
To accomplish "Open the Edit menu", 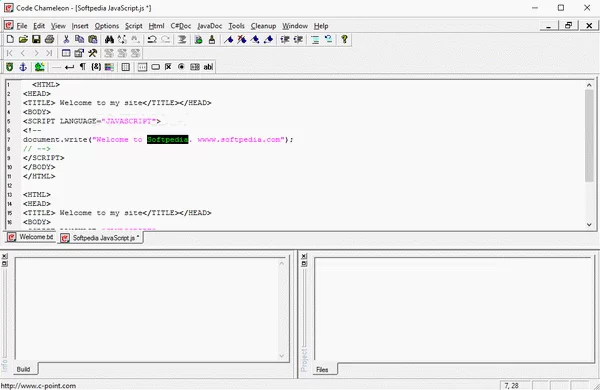I will tap(39, 26).
